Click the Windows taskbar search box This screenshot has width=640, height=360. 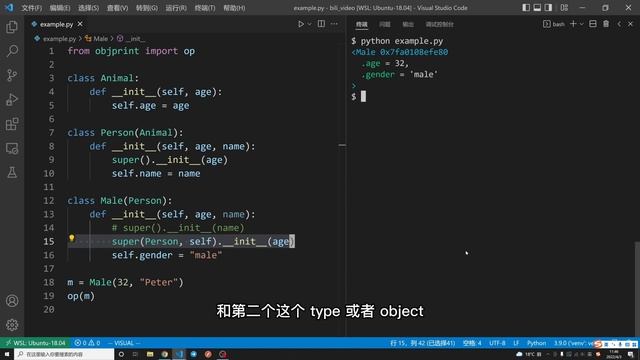64,354
